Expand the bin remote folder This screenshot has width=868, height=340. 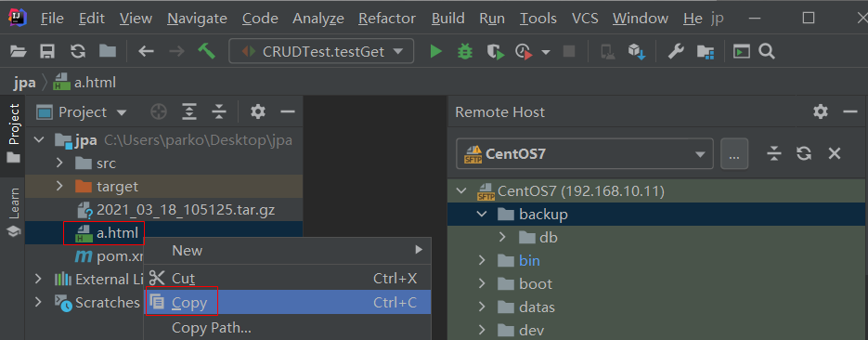(x=482, y=260)
